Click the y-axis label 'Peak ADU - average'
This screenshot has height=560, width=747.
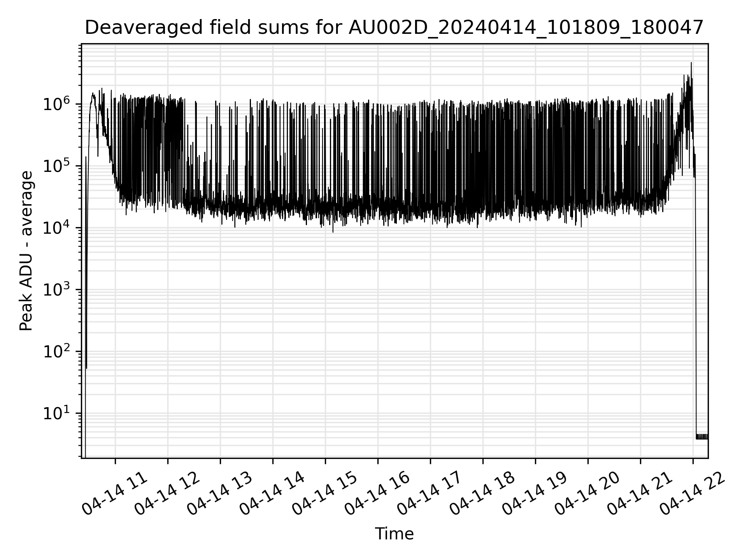point(26,251)
